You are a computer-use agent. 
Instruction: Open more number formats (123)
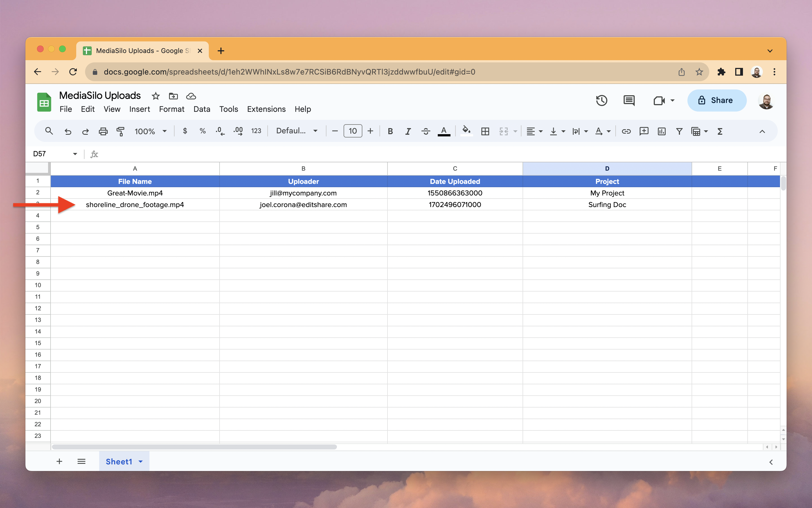[256, 131]
